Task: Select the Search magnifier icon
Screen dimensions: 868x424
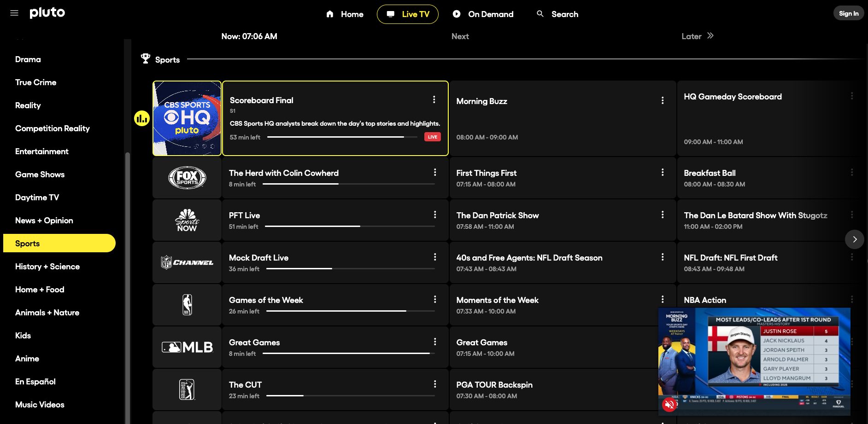Action: tap(540, 14)
